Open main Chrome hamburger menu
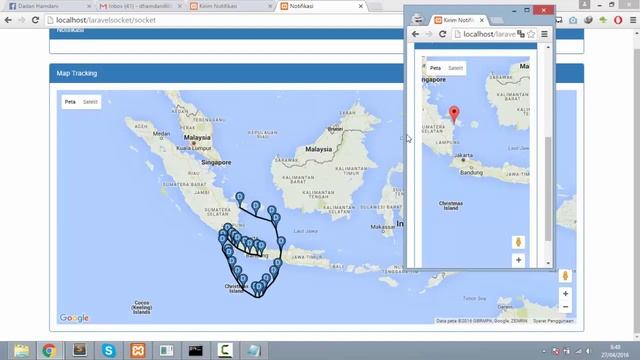This screenshot has width=640, height=360. (633, 20)
